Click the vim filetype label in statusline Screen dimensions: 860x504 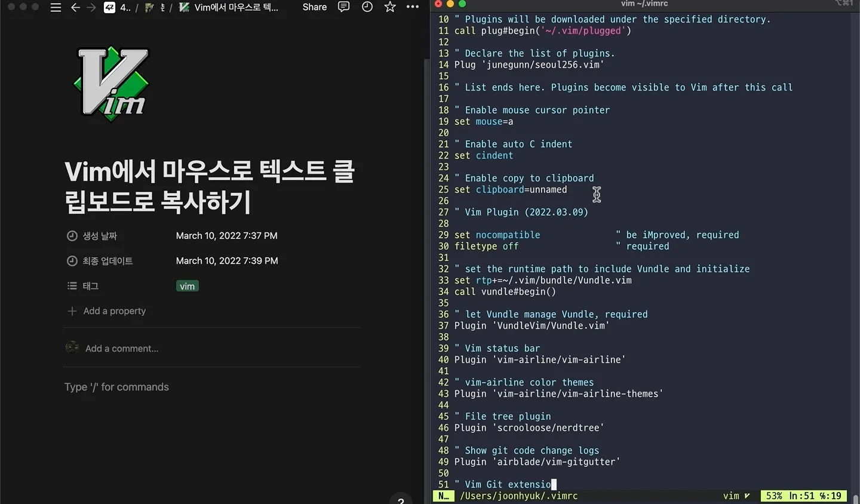click(x=731, y=496)
